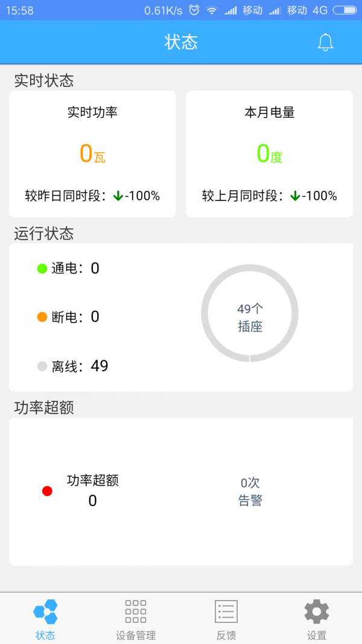Tap the green arrow in yesterday comparison
Screen dimensions: 362x644
[x=118, y=196]
